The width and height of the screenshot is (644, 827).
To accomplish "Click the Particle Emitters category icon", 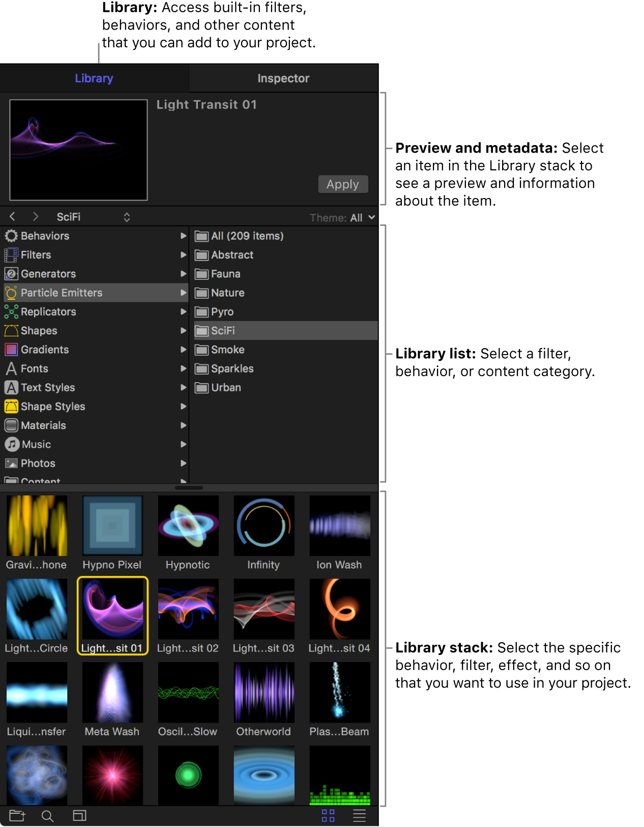I will pyautogui.click(x=11, y=293).
